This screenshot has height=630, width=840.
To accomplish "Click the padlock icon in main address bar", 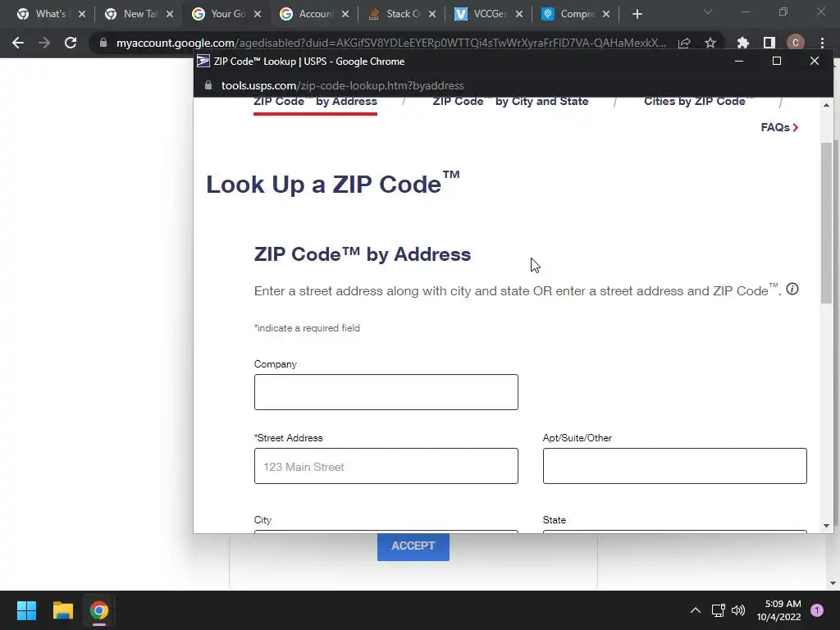I will pyautogui.click(x=103, y=43).
